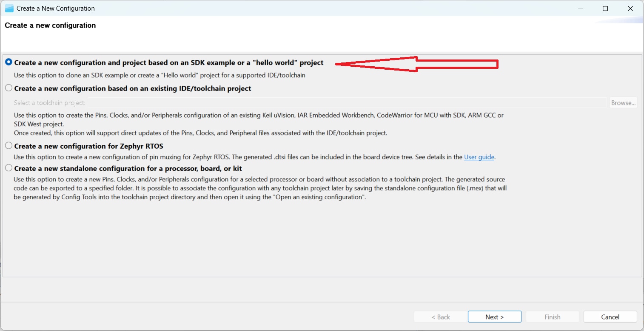Minimize the Create a New Configuration window
644x331 pixels.
(x=580, y=8)
